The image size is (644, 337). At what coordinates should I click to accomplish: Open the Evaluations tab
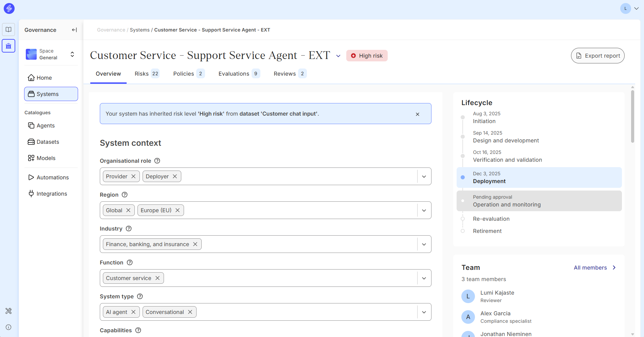[x=239, y=74]
